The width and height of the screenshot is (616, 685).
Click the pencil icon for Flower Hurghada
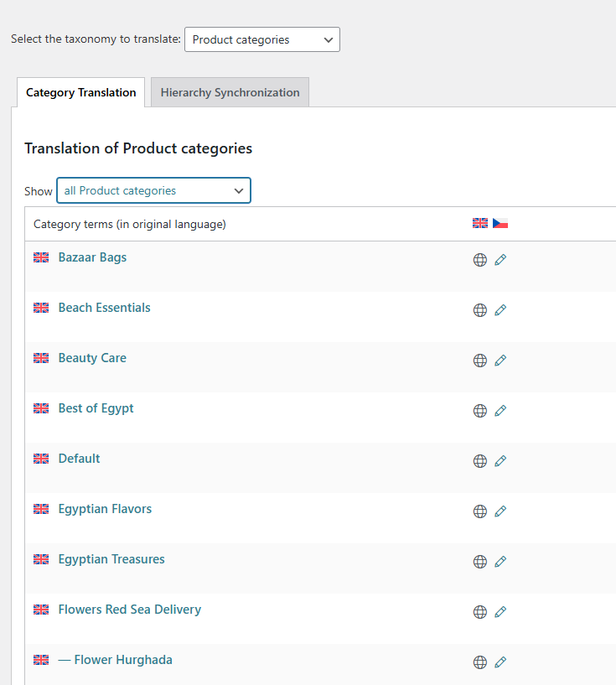pos(500,662)
